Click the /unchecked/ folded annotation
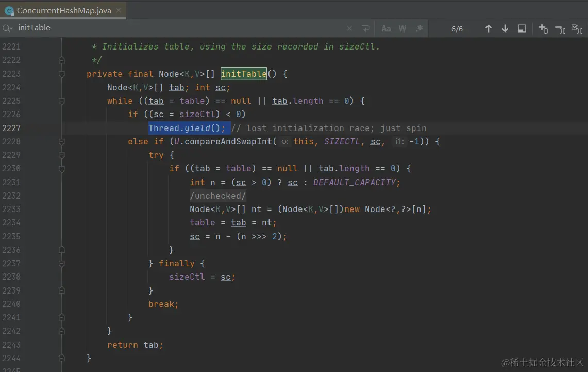588x372 pixels. point(218,196)
